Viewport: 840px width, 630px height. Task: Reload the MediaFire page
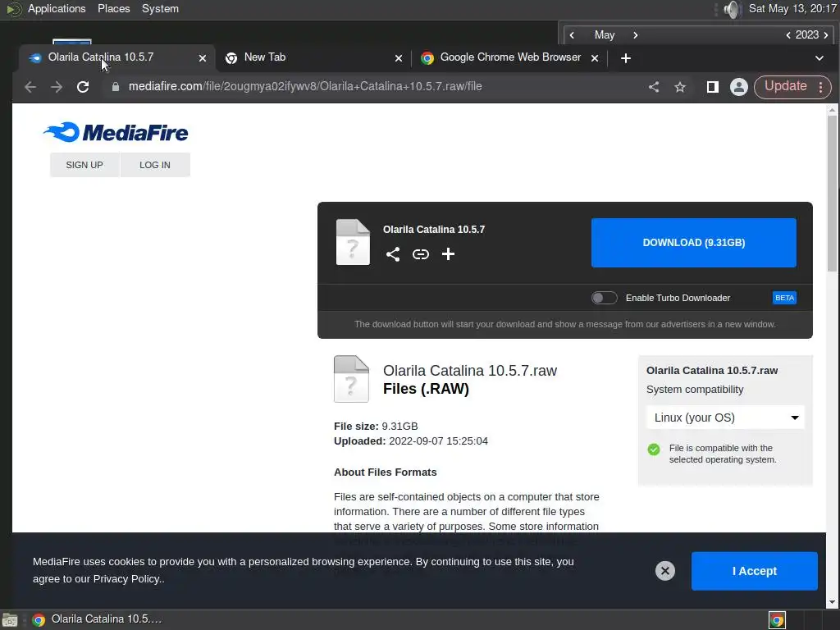83,87
